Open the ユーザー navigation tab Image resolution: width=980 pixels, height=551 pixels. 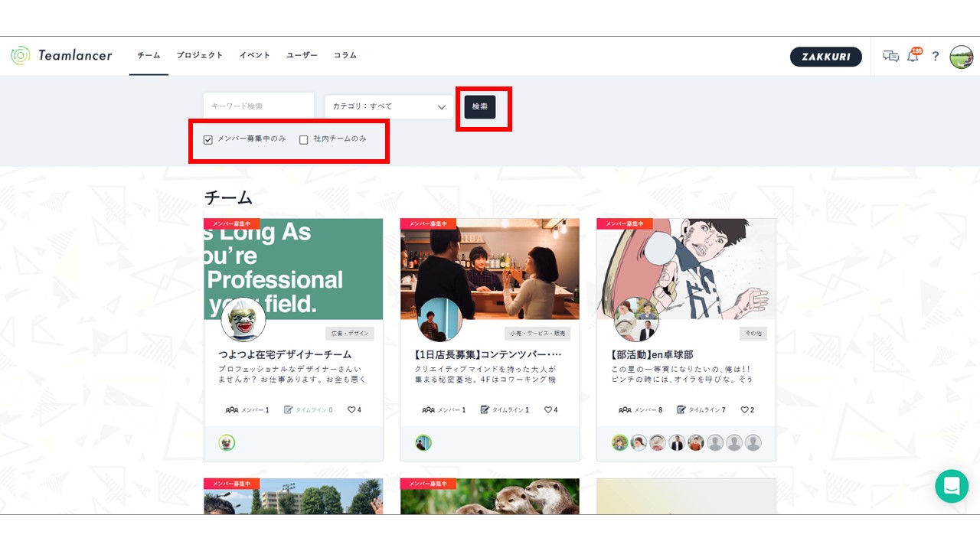click(x=302, y=56)
